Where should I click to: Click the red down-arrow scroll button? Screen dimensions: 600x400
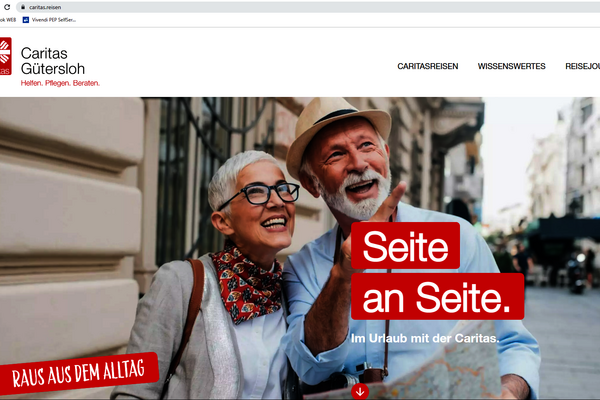click(x=360, y=392)
